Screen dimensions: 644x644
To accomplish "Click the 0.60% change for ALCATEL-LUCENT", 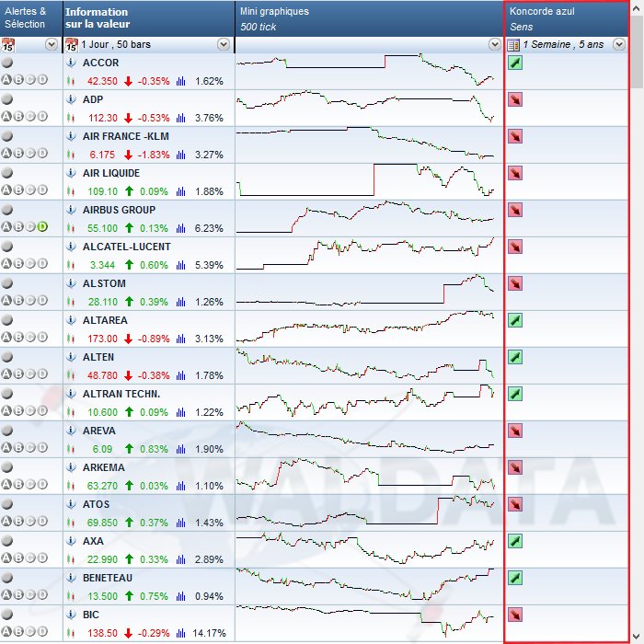I will (154, 265).
